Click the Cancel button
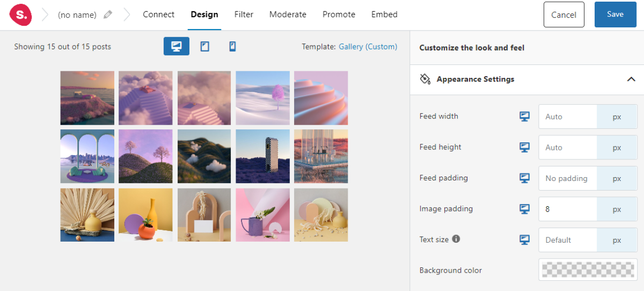This screenshot has height=291, width=644. point(563,14)
